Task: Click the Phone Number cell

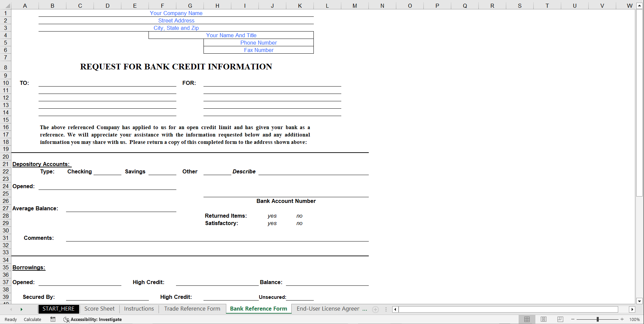Action: coord(258,43)
